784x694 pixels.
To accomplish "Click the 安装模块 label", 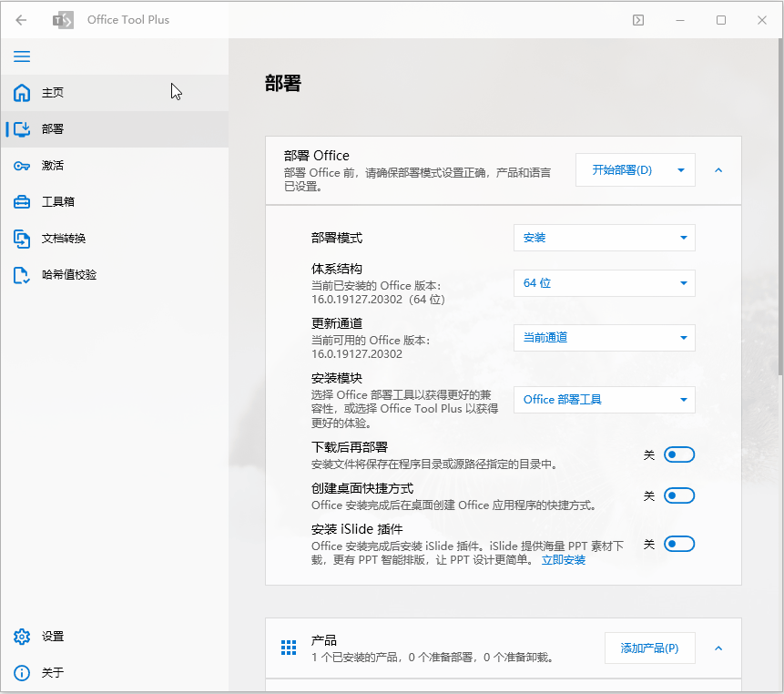I will (337, 378).
